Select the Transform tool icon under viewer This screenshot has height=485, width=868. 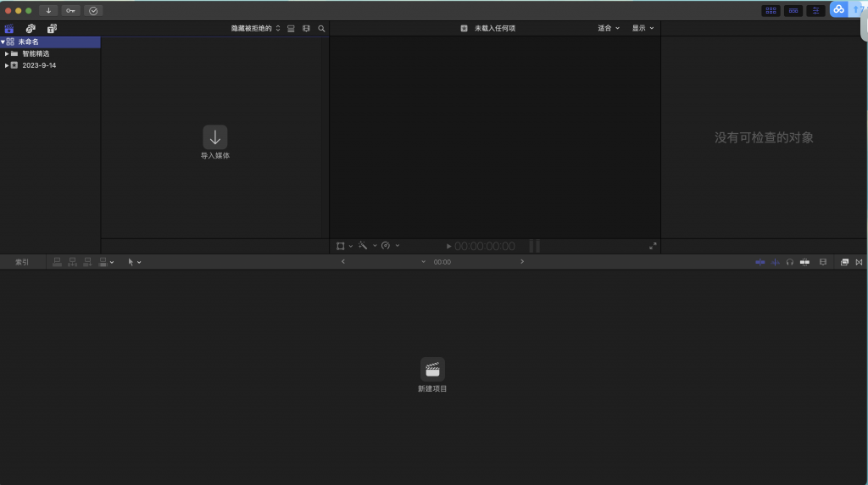tap(341, 246)
